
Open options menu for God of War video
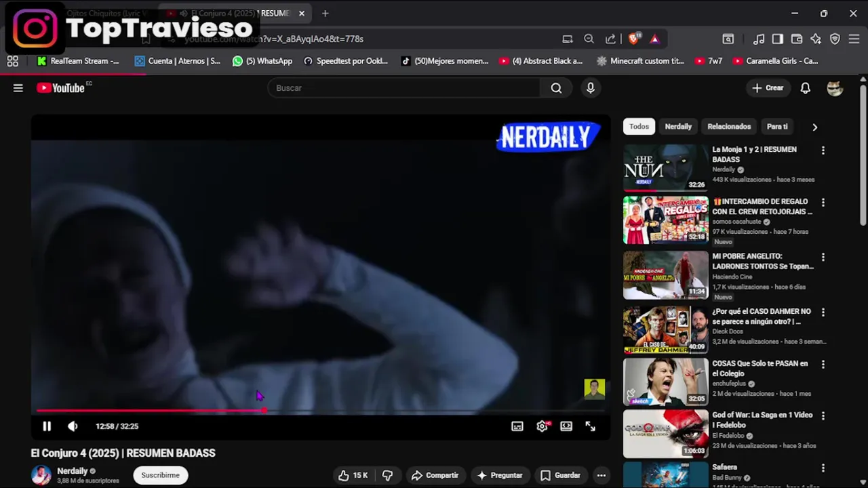823,416
